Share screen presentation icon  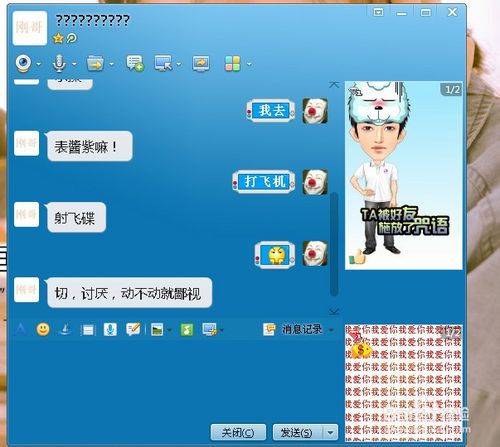coord(201,63)
